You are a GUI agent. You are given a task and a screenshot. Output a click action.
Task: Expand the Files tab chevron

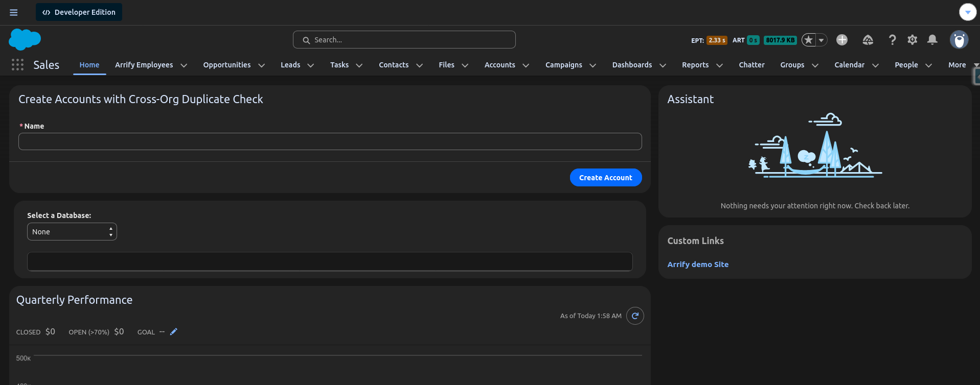point(465,65)
